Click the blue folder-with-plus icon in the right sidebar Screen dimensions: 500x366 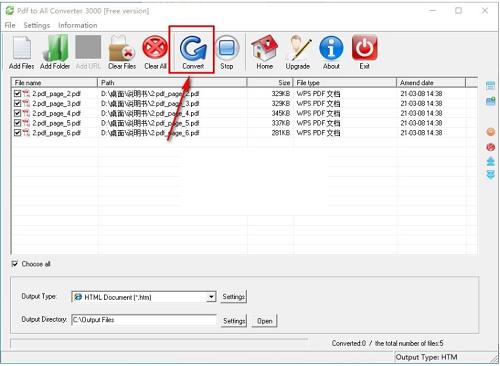(x=490, y=101)
